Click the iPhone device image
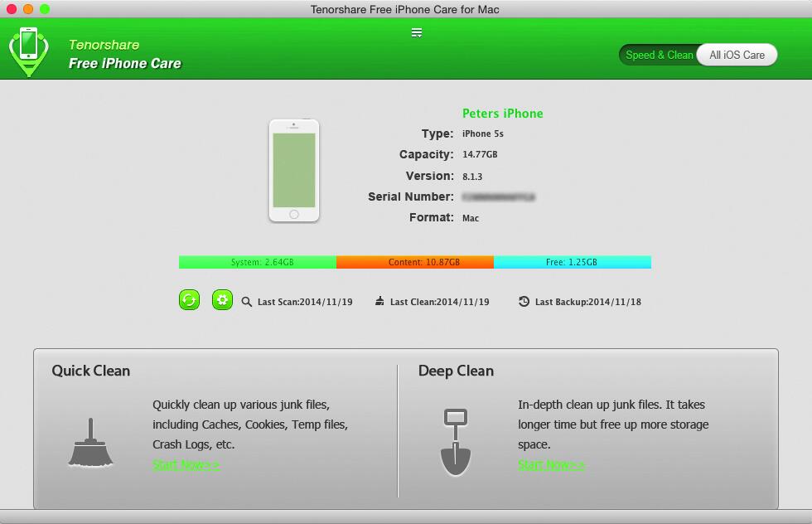 294,171
